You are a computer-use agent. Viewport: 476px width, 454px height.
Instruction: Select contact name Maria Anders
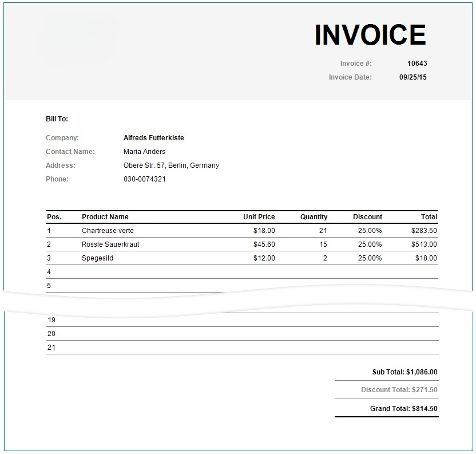(144, 151)
